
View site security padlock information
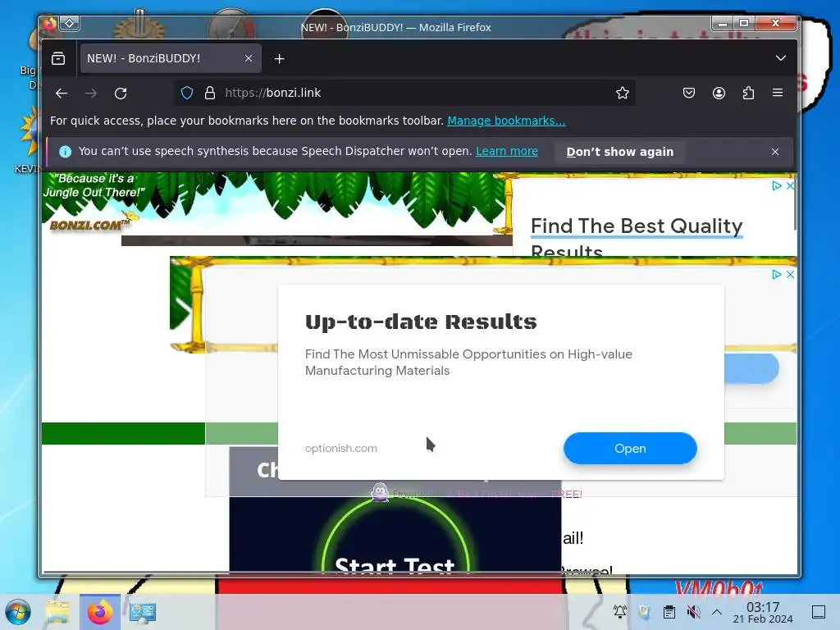point(210,93)
